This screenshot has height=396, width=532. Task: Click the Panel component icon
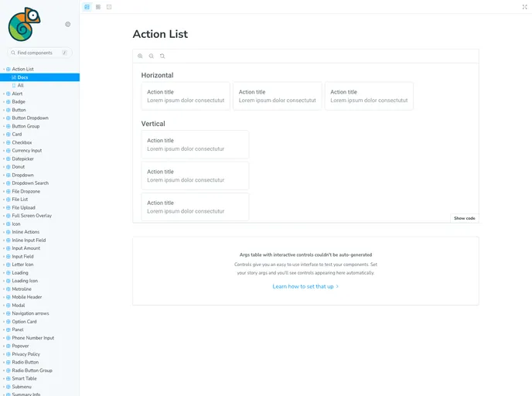(x=9, y=329)
